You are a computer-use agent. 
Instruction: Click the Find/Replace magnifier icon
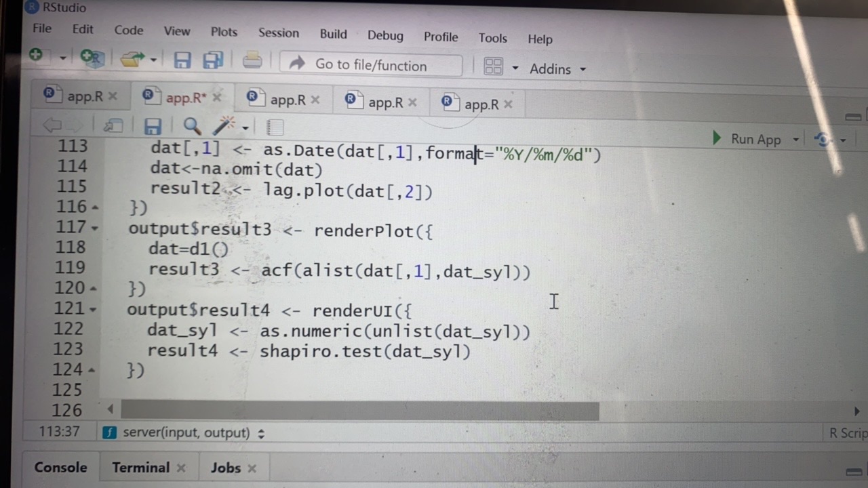coord(192,126)
